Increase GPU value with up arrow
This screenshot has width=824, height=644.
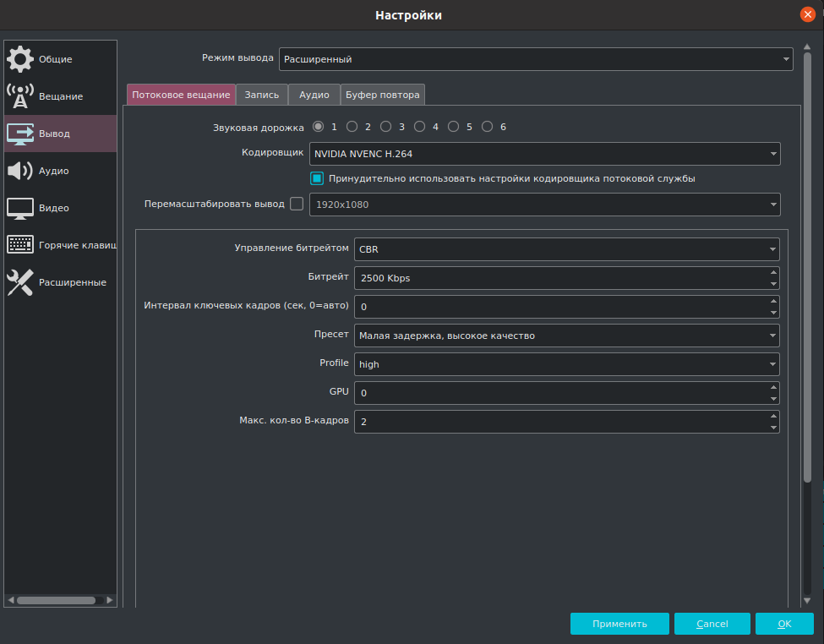[x=773, y=387]
